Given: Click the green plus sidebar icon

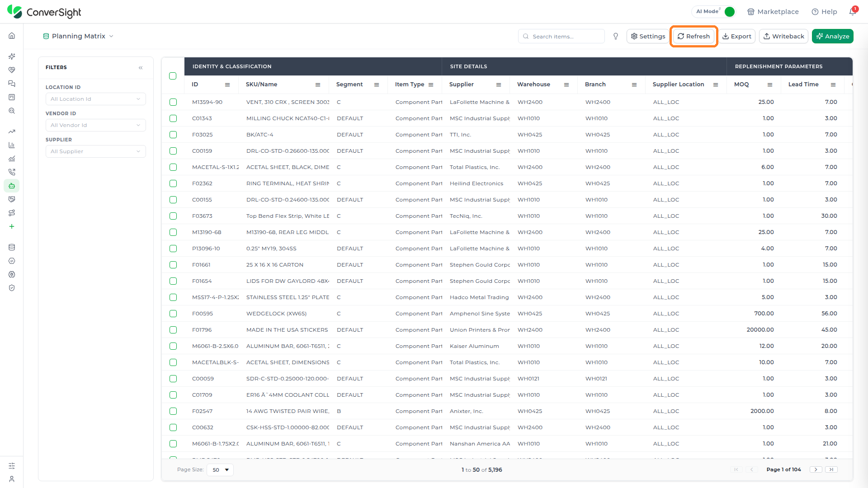Looking at the screenshot, I should (x=12, y=226).
